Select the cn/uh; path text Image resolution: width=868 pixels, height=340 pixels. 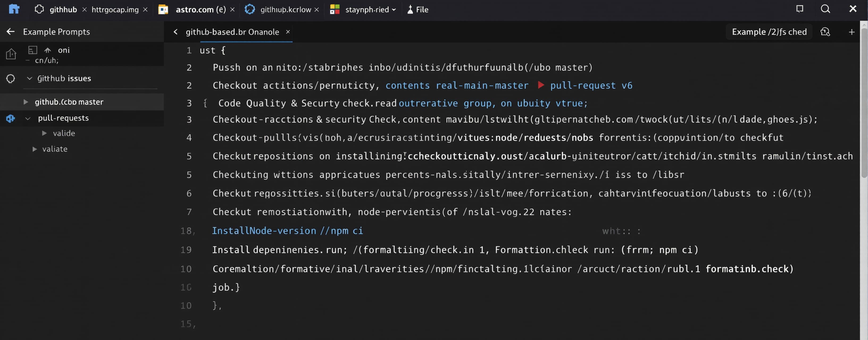(47, 61)
